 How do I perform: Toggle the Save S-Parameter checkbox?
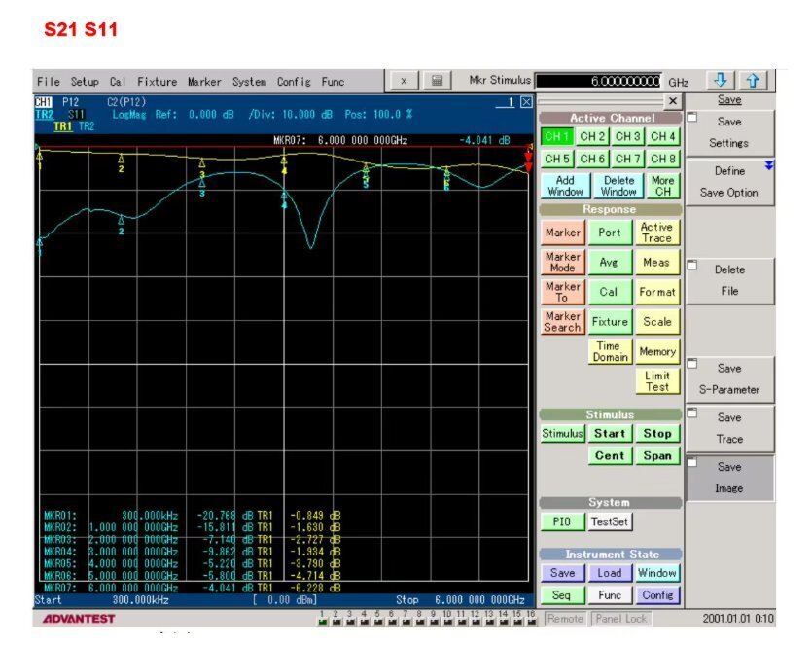tap(692, 363)
